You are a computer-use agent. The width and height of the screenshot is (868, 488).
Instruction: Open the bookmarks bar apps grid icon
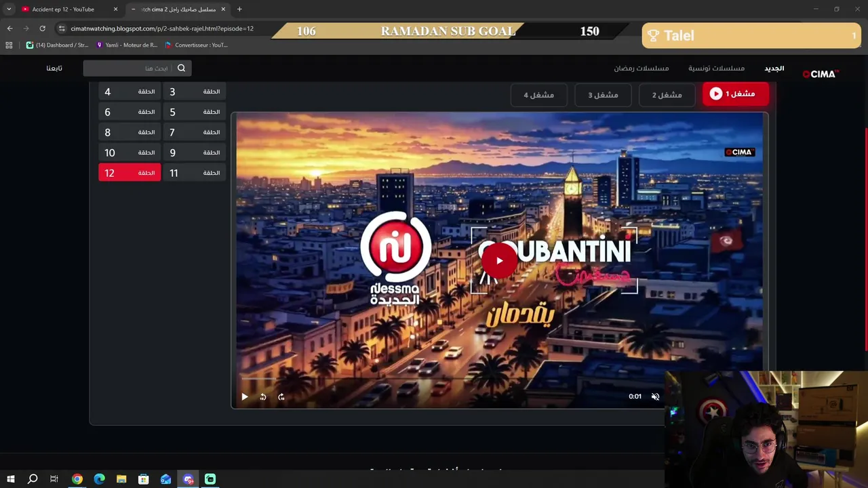pos(9,45)
